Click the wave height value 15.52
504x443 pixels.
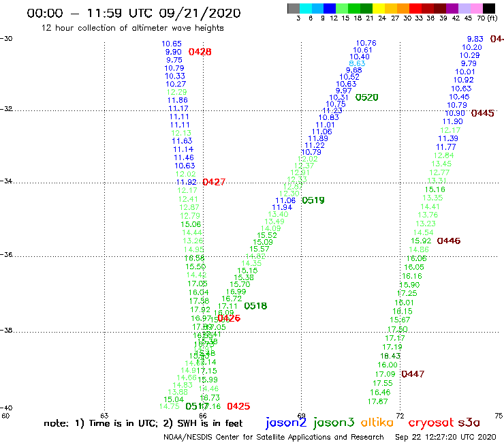267,236
